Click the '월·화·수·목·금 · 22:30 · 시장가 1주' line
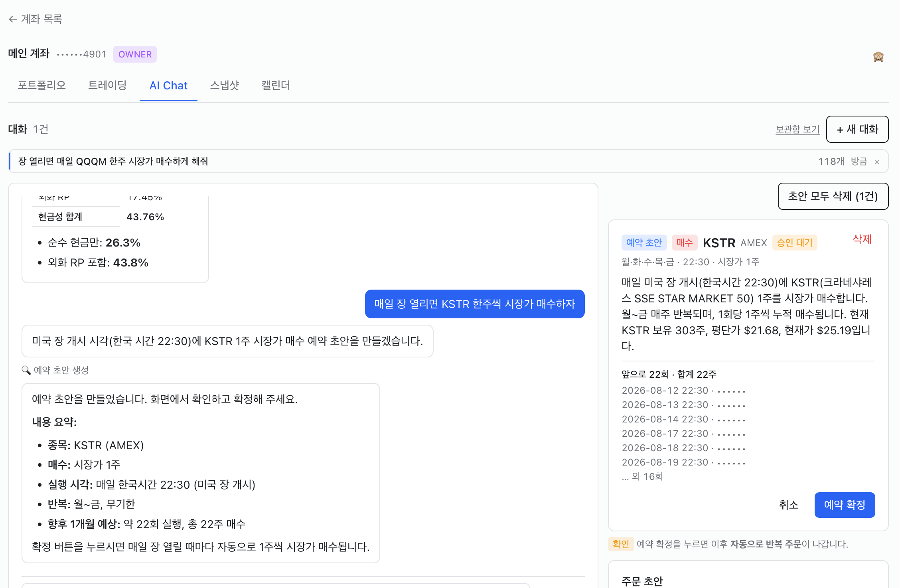This screenshot has height=588, width=900. (691, 262)
